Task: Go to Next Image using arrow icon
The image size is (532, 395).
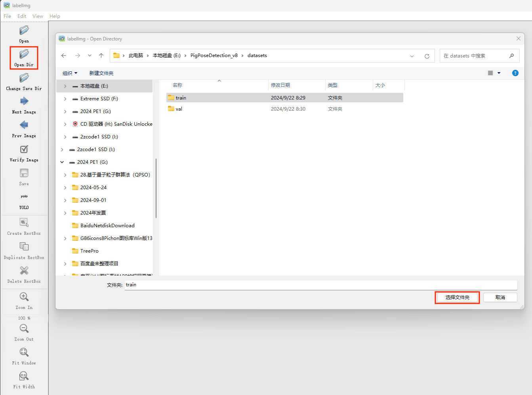Action: point(24,102)
